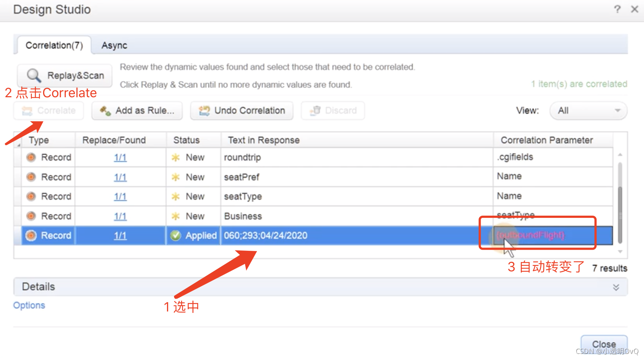
Task: Expand the Details section chevron
Action: point(616,287)
